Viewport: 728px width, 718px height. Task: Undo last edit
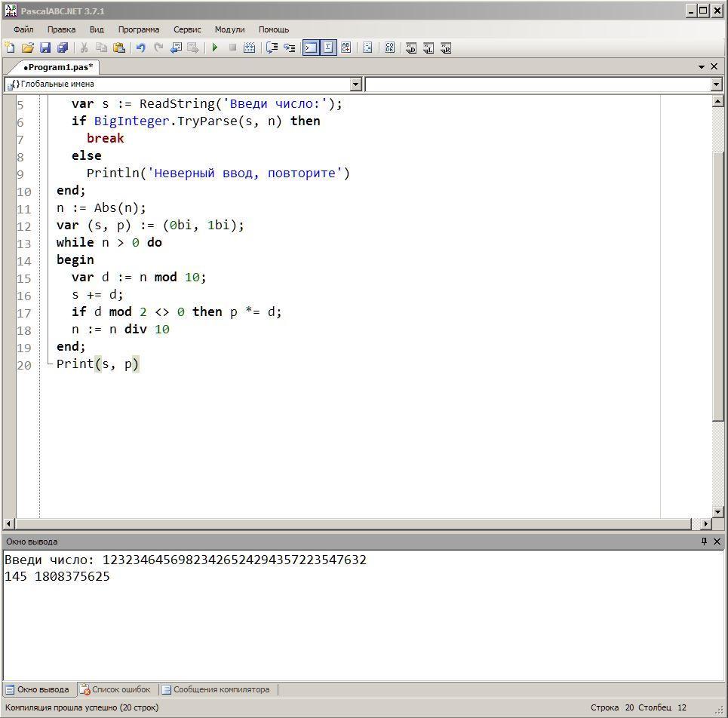[x=140, y=48]
